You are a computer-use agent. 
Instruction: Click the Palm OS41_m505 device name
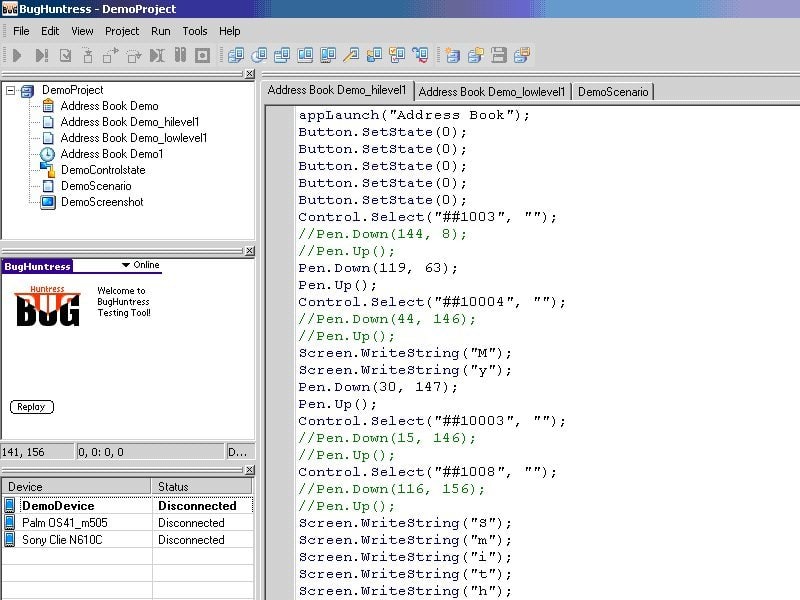(x=65, y=522)
